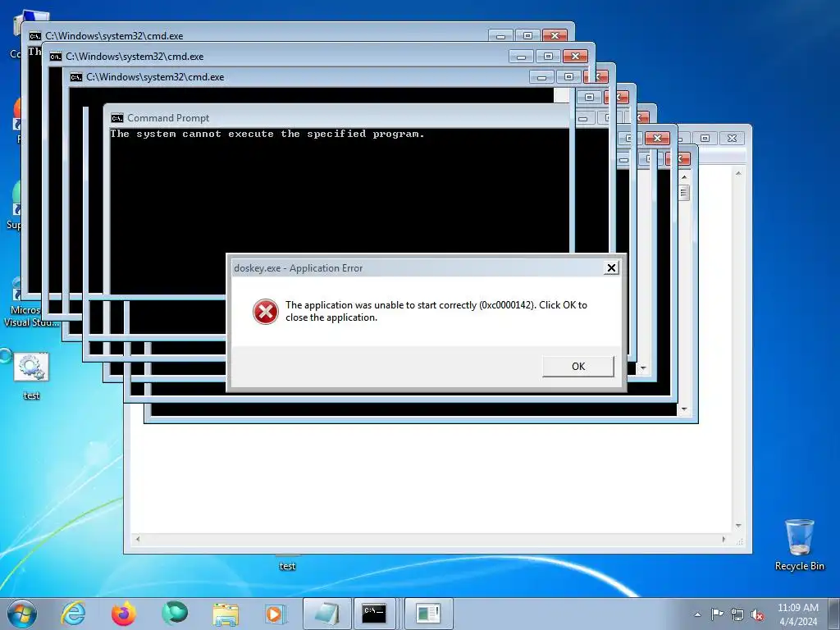
Task: Maximize the second cmd.exe window
Action: [x=548, y=57]
